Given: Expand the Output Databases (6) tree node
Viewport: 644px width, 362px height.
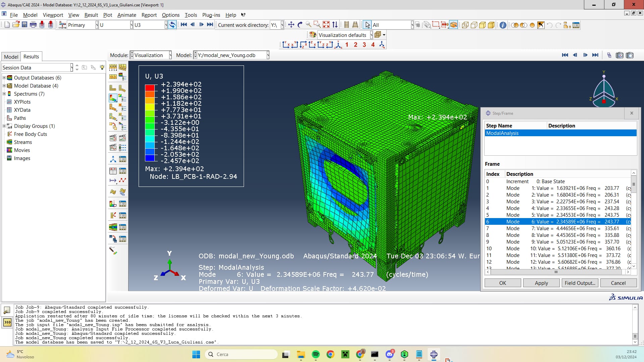Looking at the screenshot, I should coord(4,77).
